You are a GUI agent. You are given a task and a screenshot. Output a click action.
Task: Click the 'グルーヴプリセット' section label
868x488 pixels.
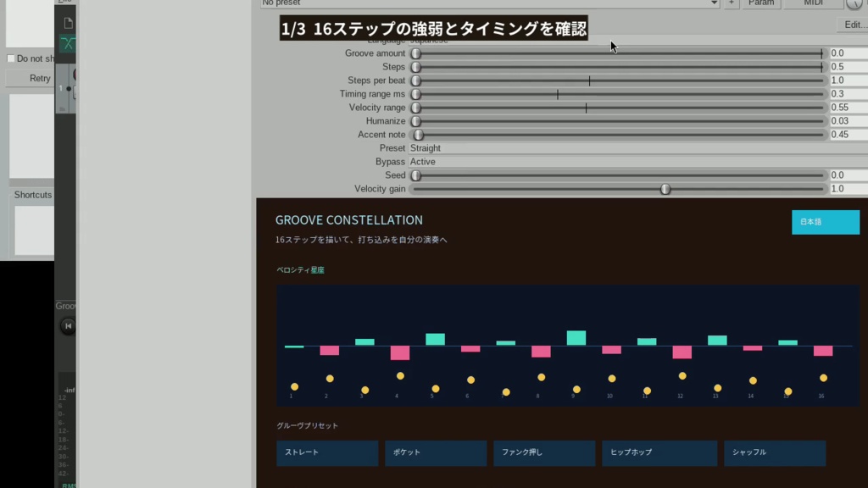pos(307,425)
